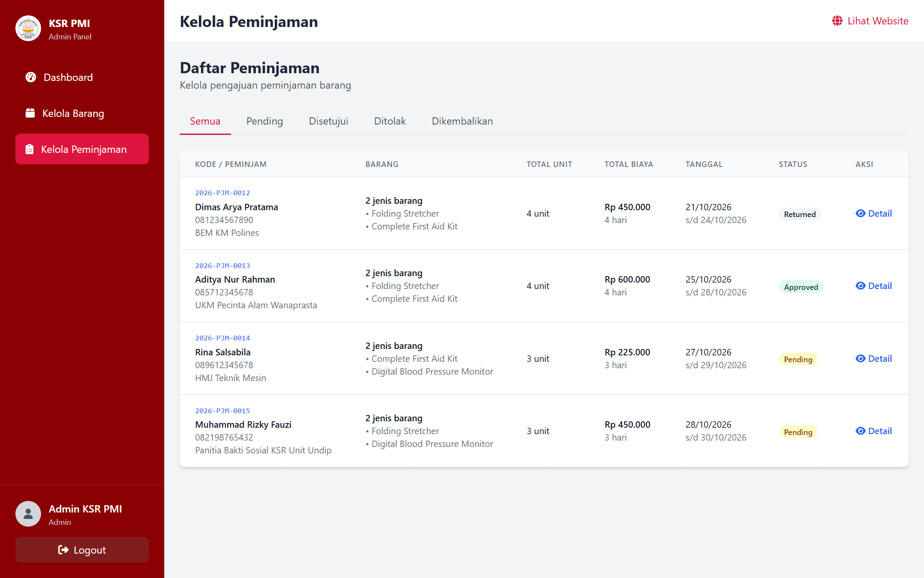Image resolution: width=924 pixels, height=578 pixels.
Task: Click the KSR PMI logo image
Action: pyautogui.click(x=28, y=29)
